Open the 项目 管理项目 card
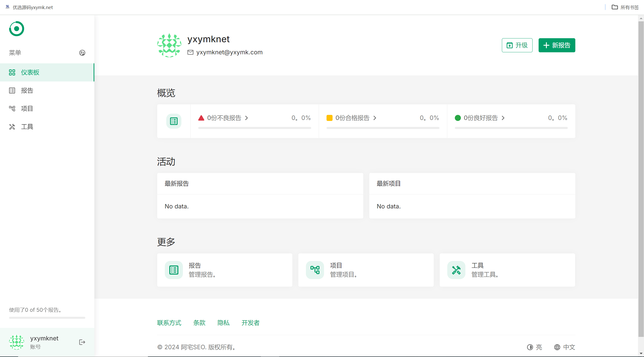Screen dimensions: 644x357 coord(366,270)
